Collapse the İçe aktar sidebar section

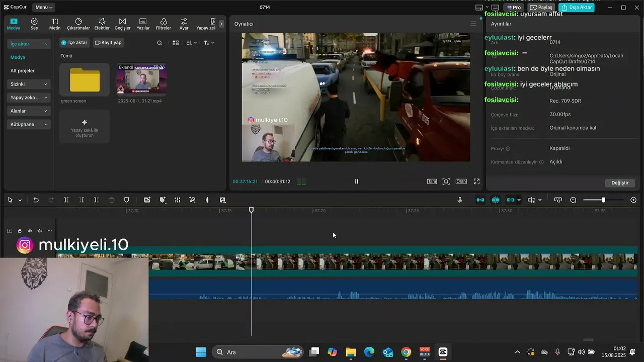tap(28, 44)
